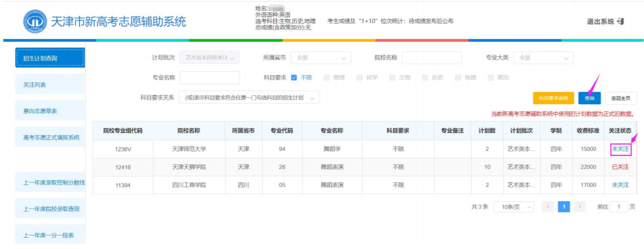Click the exit system door icon
Viewport: 644px width, 249px height.
[621, 21]
